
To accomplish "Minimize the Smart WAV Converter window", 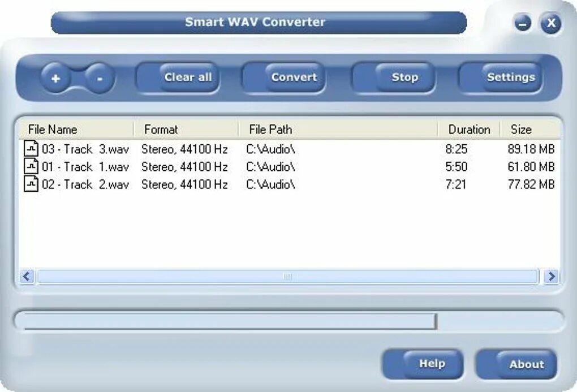I will pyautogui.click(x=523, y=23).
